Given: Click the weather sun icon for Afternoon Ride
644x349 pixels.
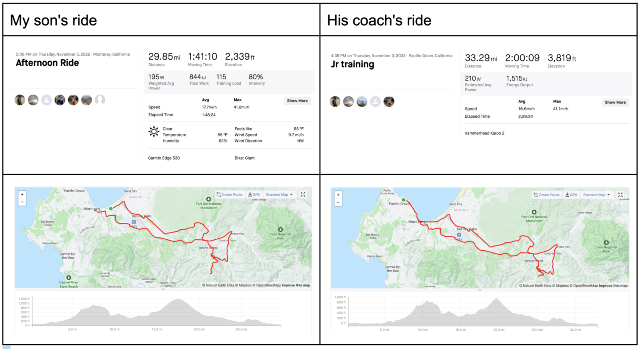Looking at the screenshot, I should [x=154, y=132].
